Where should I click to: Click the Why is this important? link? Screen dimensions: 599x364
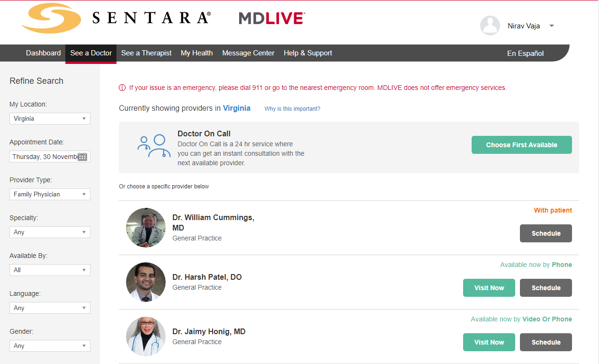(x=292, y=109)
